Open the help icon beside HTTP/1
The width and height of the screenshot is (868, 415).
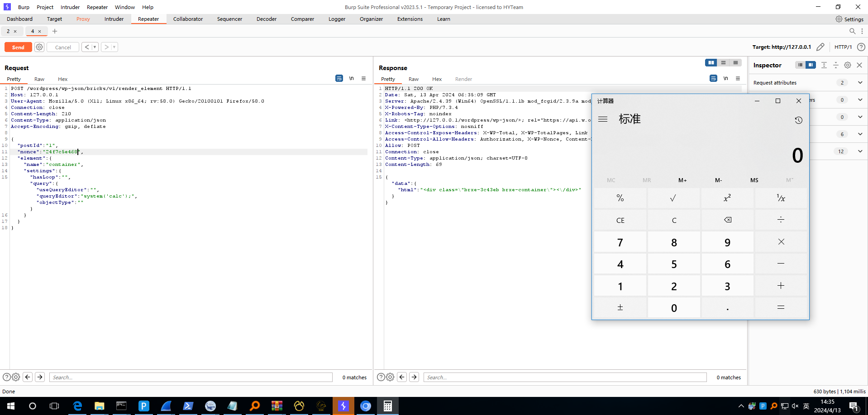tap(861, 47)
